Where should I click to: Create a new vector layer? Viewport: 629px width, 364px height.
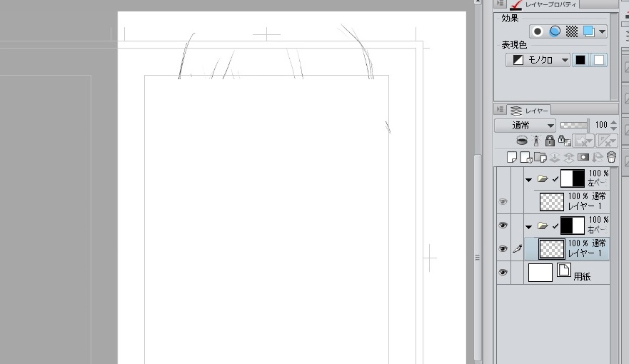(x=526, y=157)
